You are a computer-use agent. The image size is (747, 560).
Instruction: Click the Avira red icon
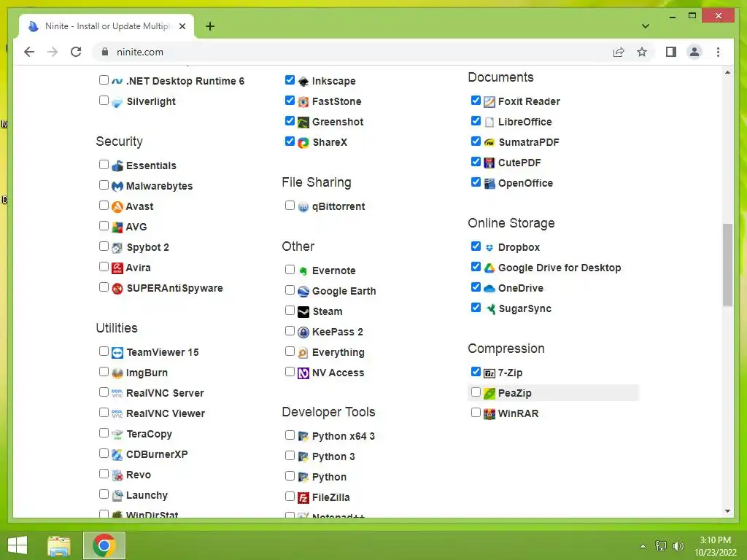pos(117,268)
